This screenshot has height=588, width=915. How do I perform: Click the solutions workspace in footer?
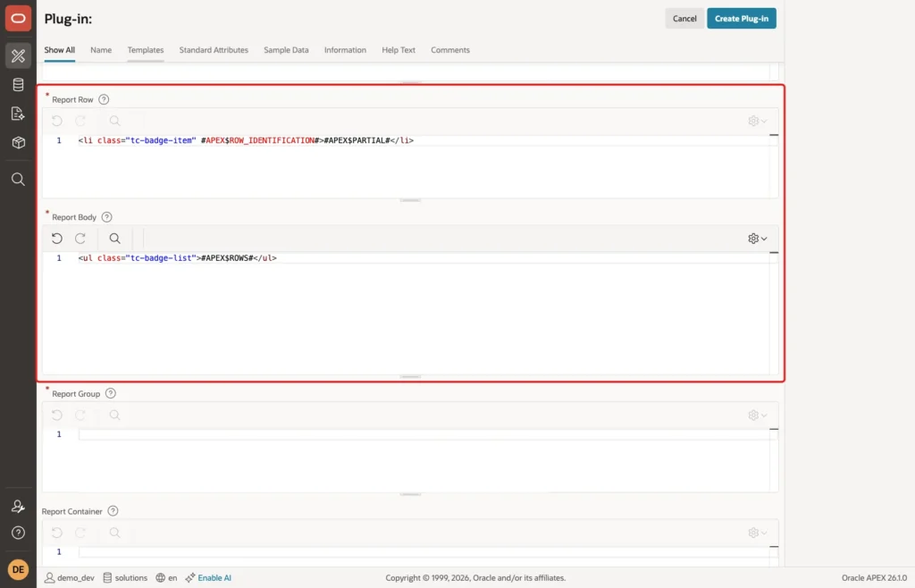(x=125, y=578)
